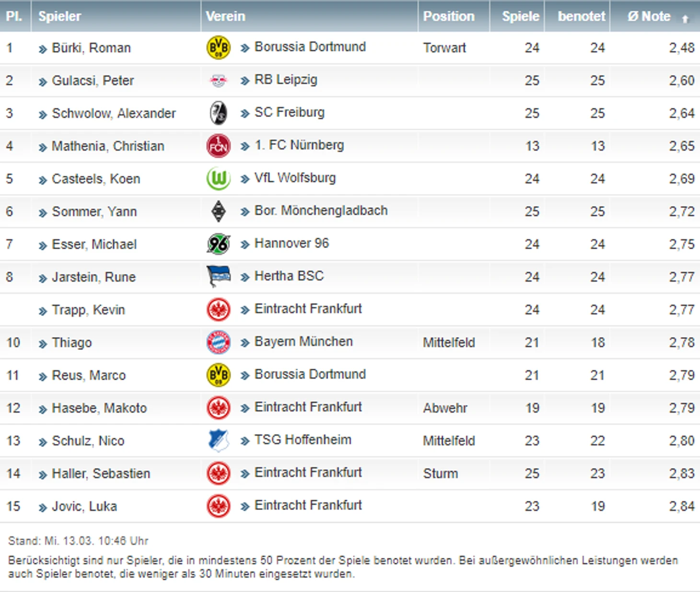Click the Hertha BSC flag logo

click(218, 277)
